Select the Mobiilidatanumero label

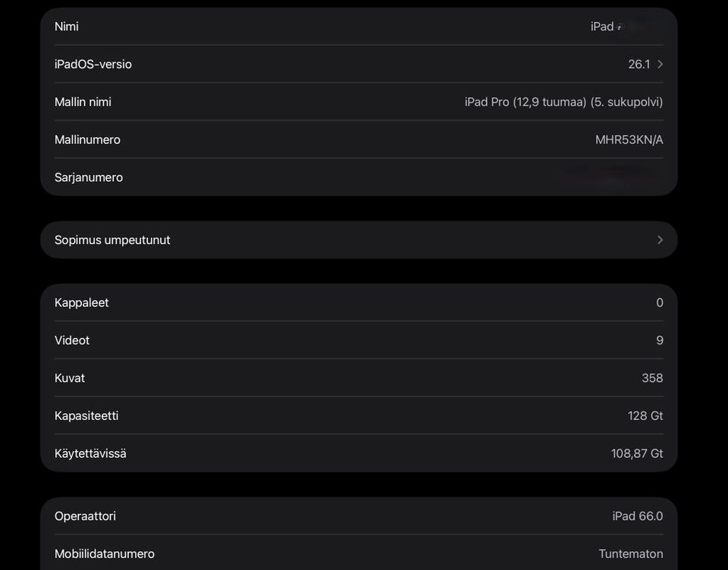coord(105,554)
